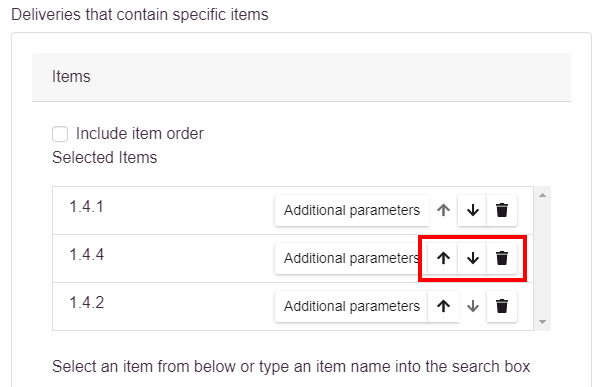Screen dimensions: 605x387
Task: Open Additional parameters for item 1.4.4
Action: coord(352,258)
